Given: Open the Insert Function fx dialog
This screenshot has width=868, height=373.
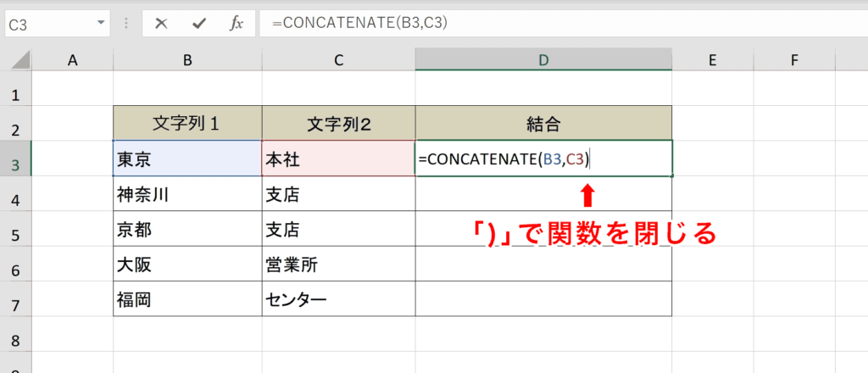Looking at the screenshot, I should (x=236, y=24).
